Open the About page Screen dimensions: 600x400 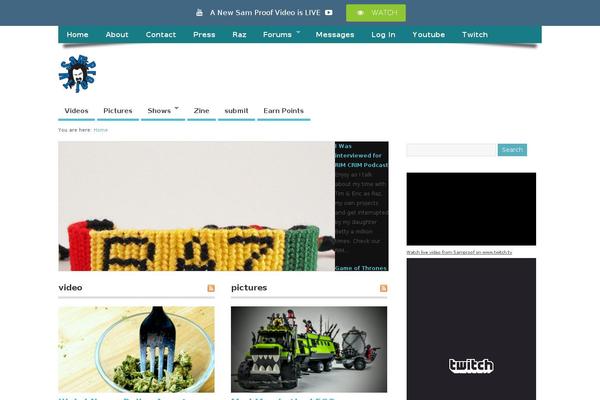pos(117,34)
